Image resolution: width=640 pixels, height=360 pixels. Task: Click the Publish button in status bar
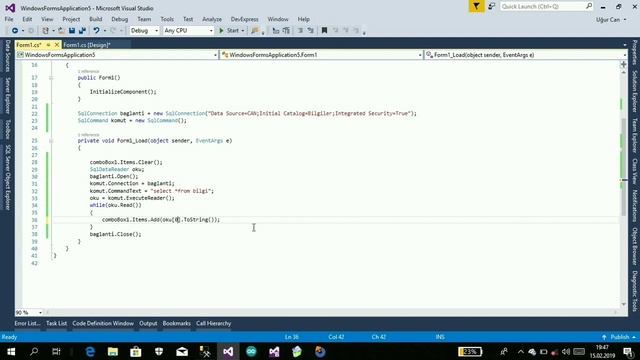pos(620,337)
